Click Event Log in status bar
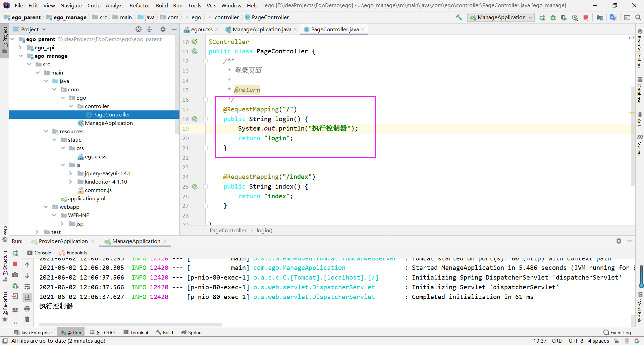This screenshot has height=345, width=644. pyautogui.click(x=617, y=333)
